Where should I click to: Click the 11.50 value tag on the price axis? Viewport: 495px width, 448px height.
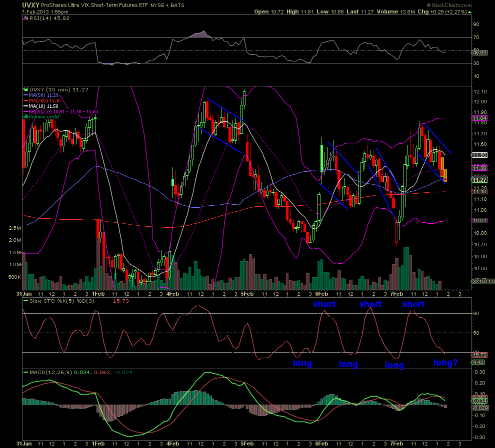click(x=480, y=155)
